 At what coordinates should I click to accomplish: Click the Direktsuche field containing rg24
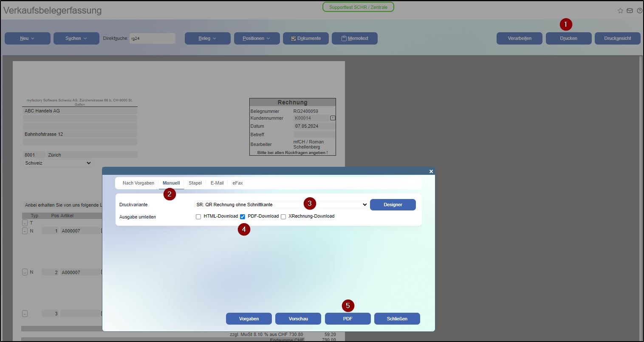[x=153, y=38]
